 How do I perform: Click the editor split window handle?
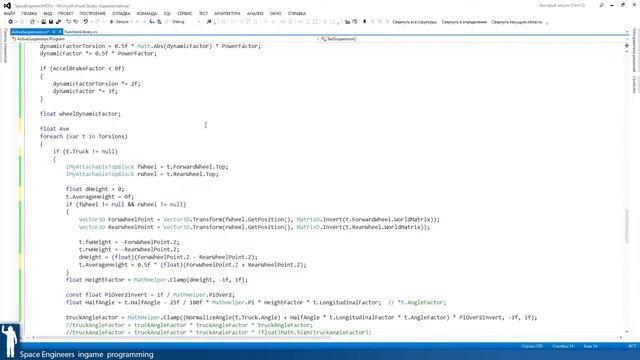pos(627,45)
